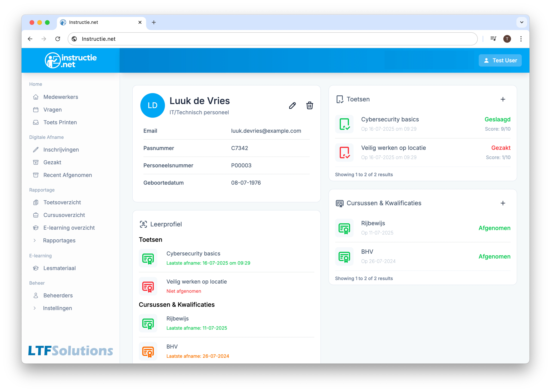Screen dimensions: 551x392
Task: Click the Gezakt archive icon in sidebar
Action: 36,162
